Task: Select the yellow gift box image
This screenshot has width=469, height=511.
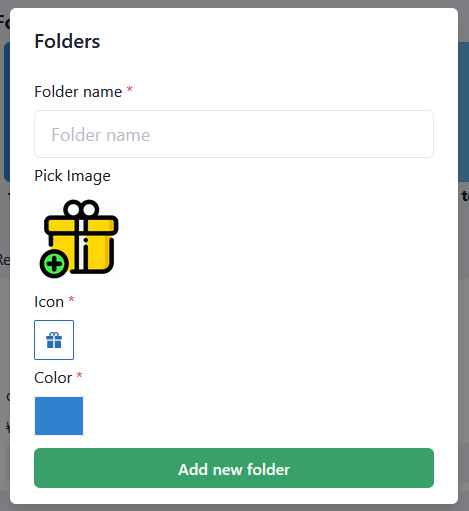Action: click(x=79, y=239)
